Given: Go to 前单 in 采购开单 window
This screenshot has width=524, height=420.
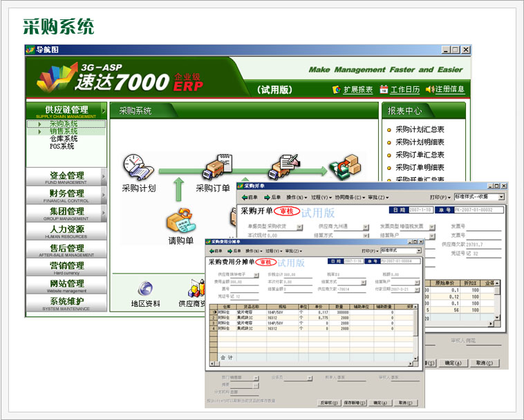Looking at the screenshot, I should tap(250, 198).
